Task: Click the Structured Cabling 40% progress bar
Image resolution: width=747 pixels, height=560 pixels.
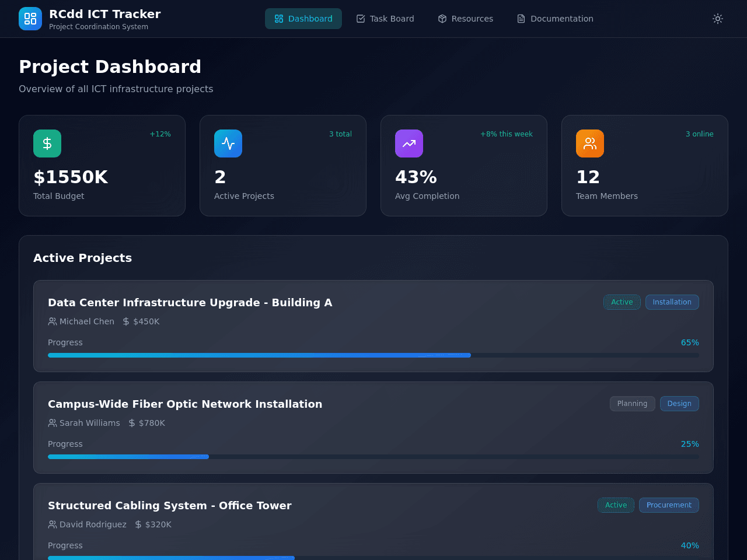Action: tap(373, 558)
